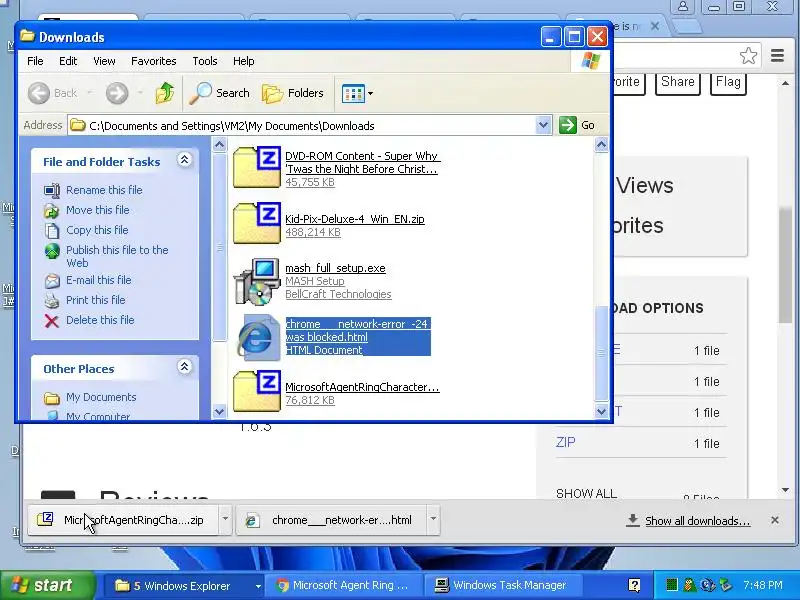Click Publish this file to the Web
Image resolution: width=800 pixels, height=600 pixels.
pos(117,256)
